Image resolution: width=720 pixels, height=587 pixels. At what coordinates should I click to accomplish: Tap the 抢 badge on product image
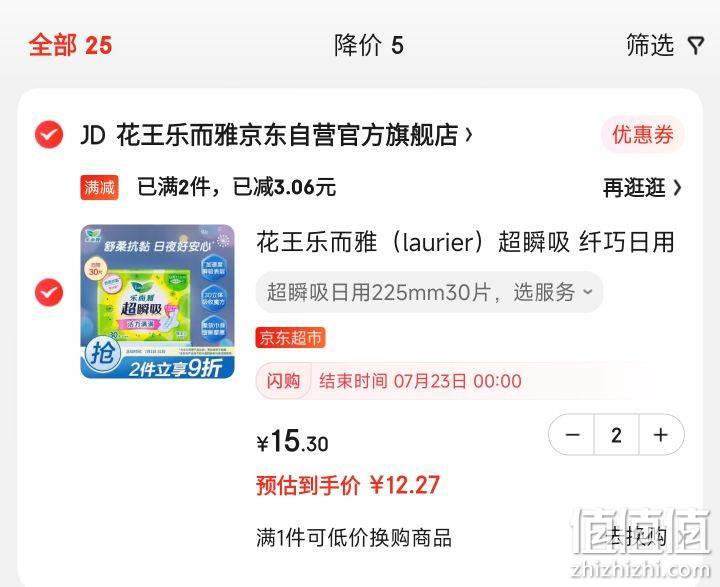click(102, 355)
